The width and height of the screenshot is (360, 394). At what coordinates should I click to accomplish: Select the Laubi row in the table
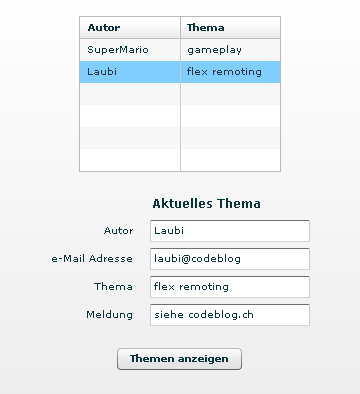point(180,72)
